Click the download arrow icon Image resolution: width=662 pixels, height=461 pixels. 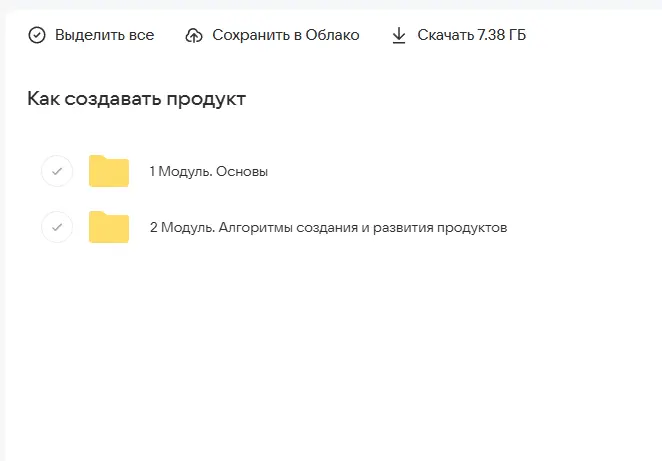(399, 36)
